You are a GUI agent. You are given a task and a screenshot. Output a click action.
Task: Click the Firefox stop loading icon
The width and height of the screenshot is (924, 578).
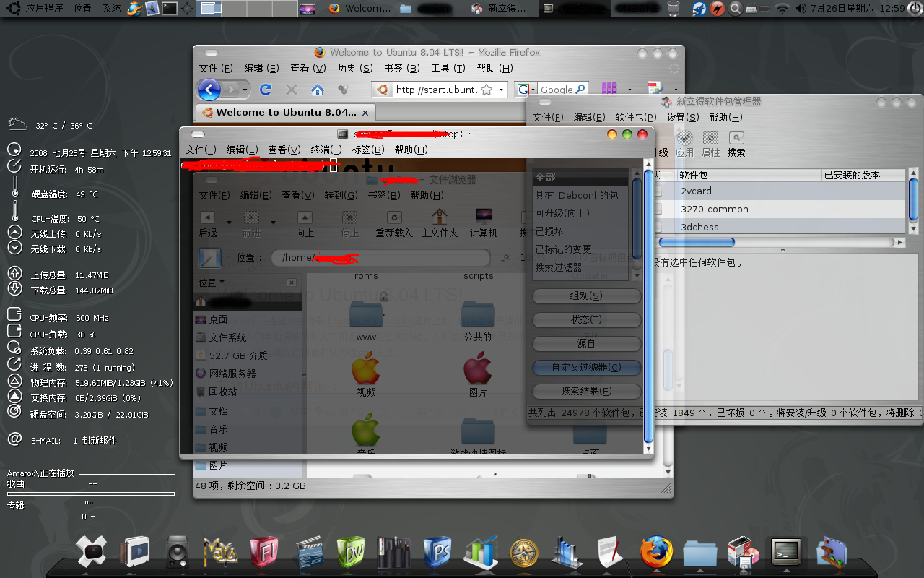click(292, 90)
